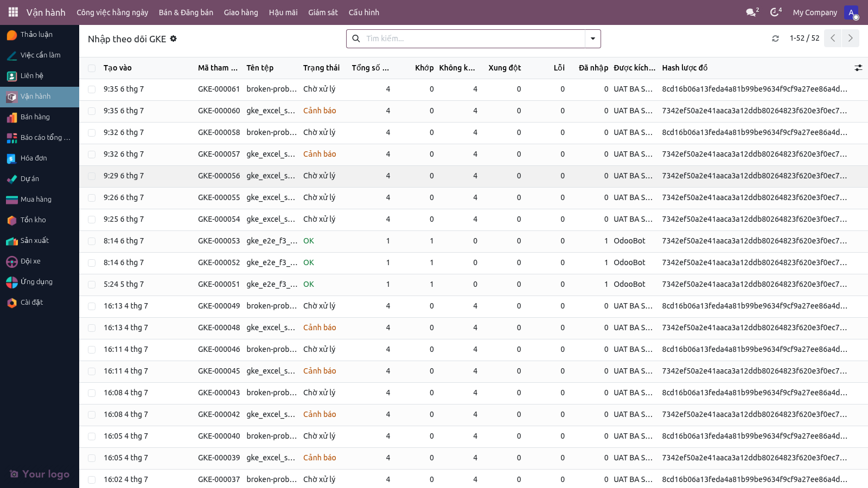Toggle search options dropdown arrow
This screenshot has height=488, width=868.
coord(593,38)
